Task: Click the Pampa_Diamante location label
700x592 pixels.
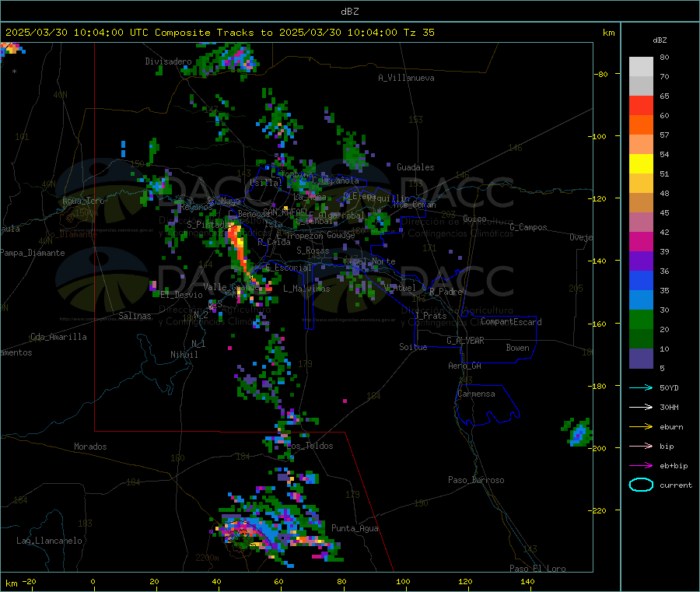Action: tap(33, 253)
